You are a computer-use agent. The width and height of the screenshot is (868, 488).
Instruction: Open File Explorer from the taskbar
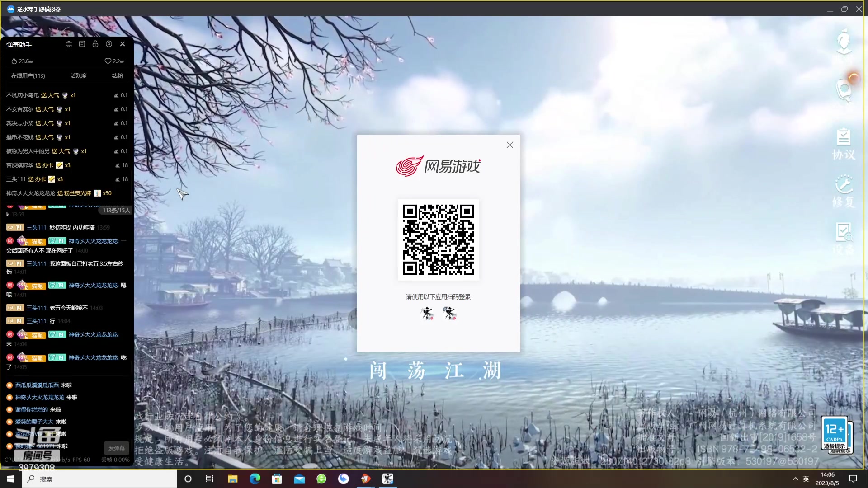click(x=232, y=479)
